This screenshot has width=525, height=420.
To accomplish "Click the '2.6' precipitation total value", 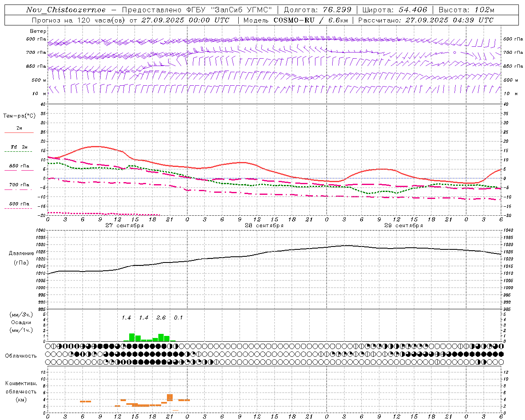I will point(161,318).
